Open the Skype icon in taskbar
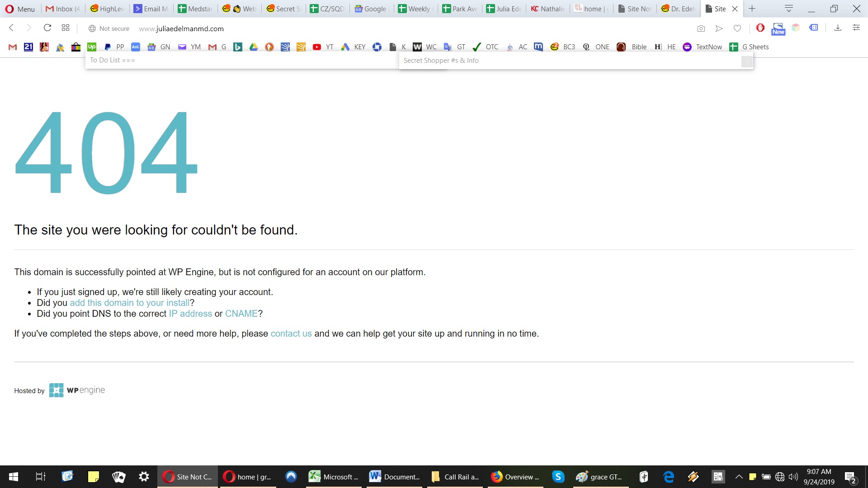Image resolution: width=868 pixels, height=488 pixels. pyautogui.click(x=558, y=477)
